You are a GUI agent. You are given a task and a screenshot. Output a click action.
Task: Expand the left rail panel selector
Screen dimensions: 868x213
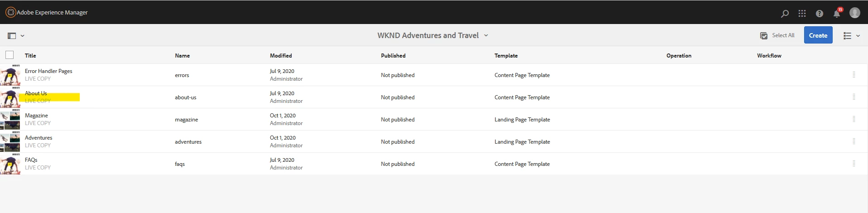coord(16,35)
